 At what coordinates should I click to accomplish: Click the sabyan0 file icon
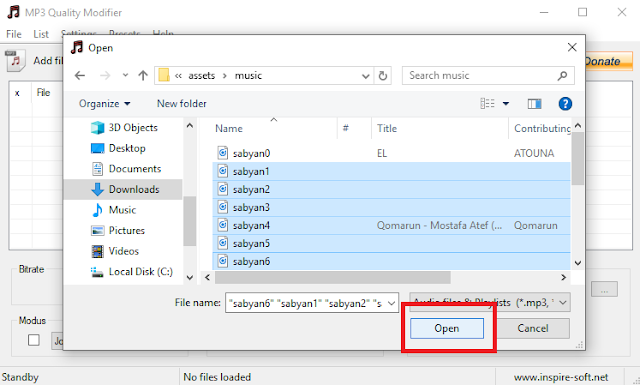[x=222, y=153]
